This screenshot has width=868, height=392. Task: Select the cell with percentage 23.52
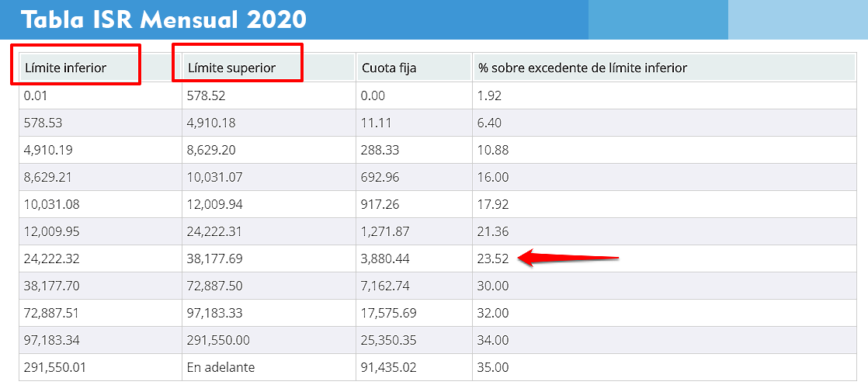tap(493, 258)
